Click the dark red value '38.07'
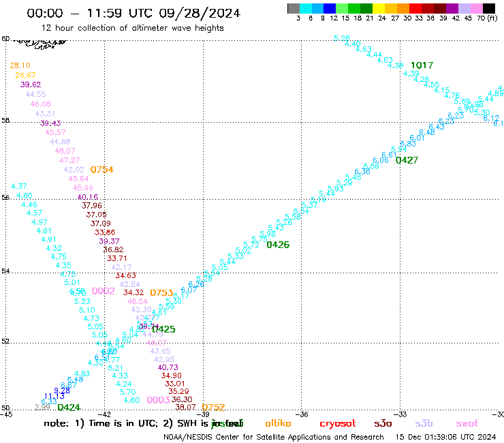 coord(185,408)
